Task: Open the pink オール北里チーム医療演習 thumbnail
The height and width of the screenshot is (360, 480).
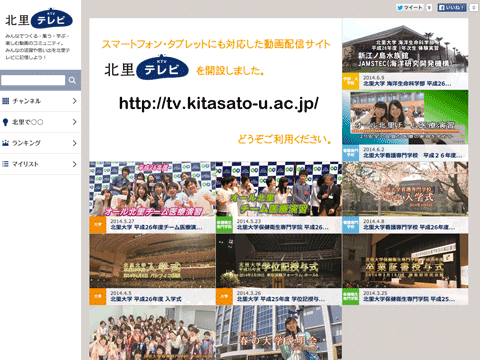Action: [x=152, y=189]
